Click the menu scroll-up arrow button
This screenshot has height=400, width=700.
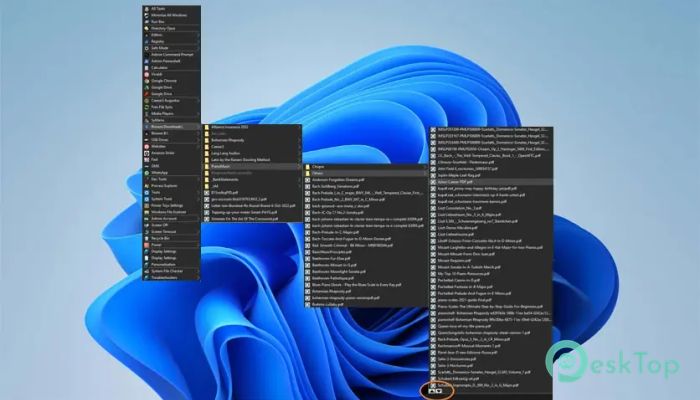click(432, 391)
